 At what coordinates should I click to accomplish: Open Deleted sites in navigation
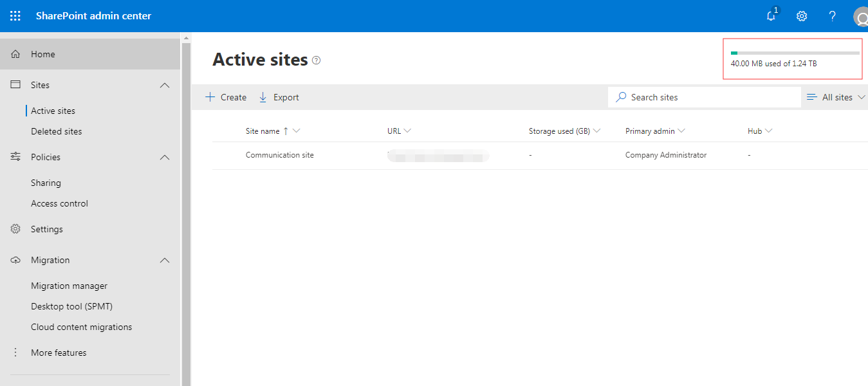tap(57, 131)
